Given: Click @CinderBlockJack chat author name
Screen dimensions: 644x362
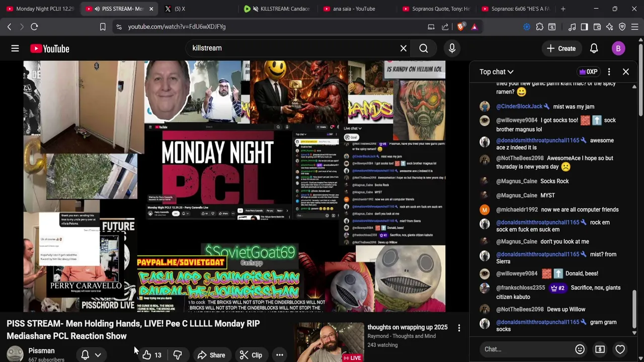Looking at the screenshot, I should pyautogui.click(x=519, y=107).
